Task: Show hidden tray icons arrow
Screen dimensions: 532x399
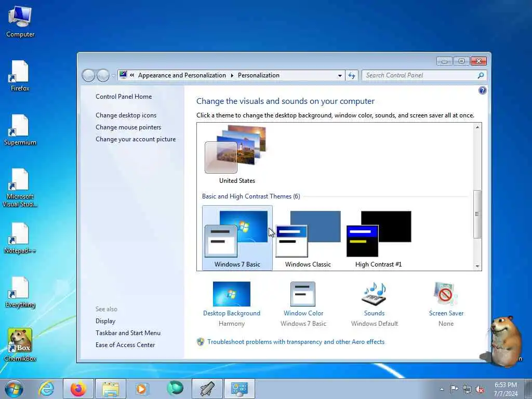Action: click(x=442, y=389)
